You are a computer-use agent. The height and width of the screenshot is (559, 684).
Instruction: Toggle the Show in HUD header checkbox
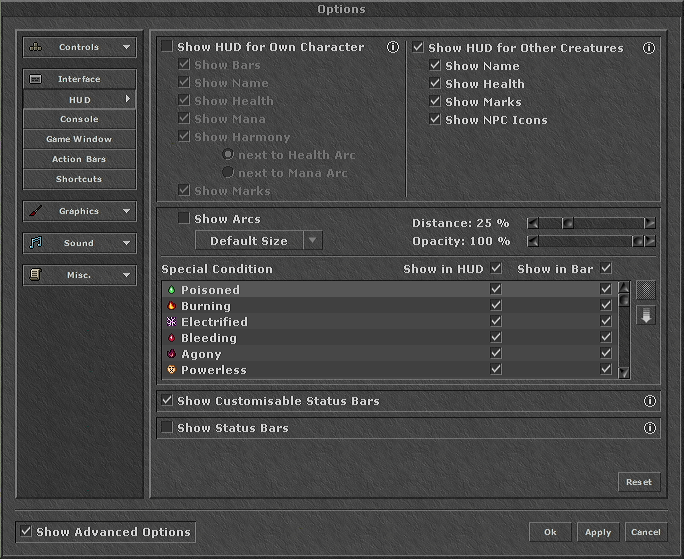point(496,268)
